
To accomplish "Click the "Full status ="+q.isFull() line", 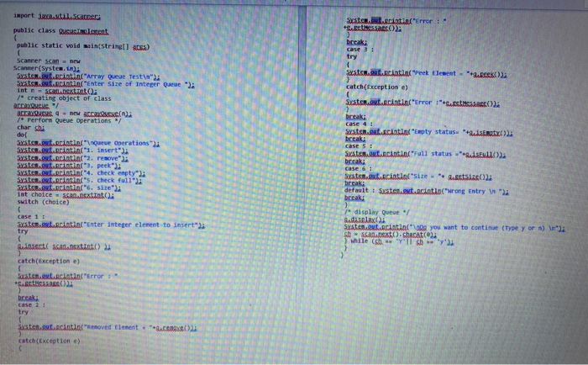I will point(425,154).
